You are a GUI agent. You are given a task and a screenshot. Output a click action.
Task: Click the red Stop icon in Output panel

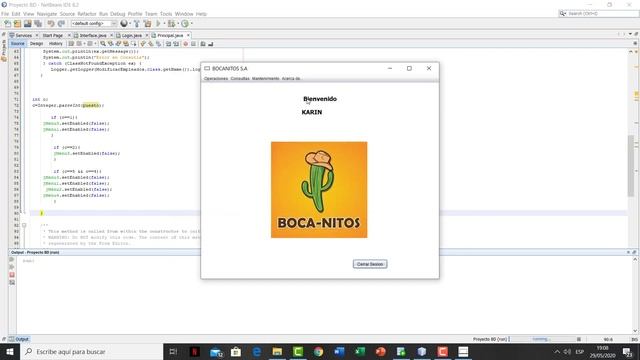pos(12,275)
